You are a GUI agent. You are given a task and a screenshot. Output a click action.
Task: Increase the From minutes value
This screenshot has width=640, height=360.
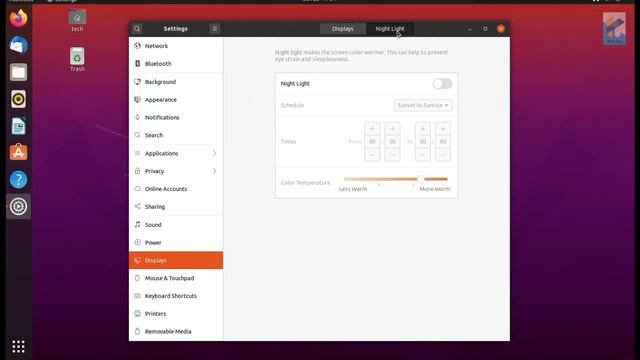392,129
